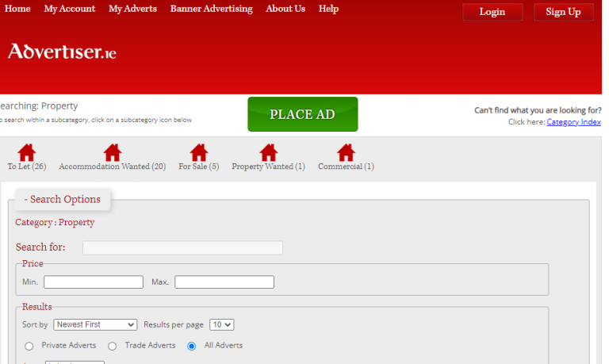This screenshot has height=364, width=609.
Task: Open the For Sale house icon
Action: 199,152
